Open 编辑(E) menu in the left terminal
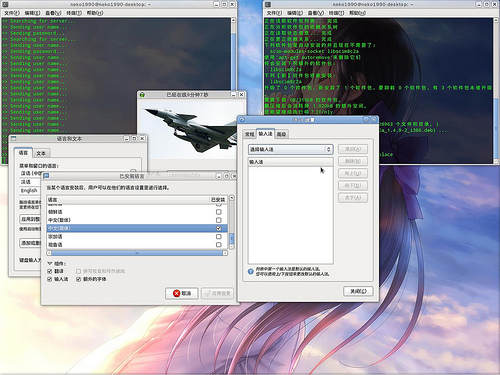This screenshot has height=375, width=500. (32, 13)
